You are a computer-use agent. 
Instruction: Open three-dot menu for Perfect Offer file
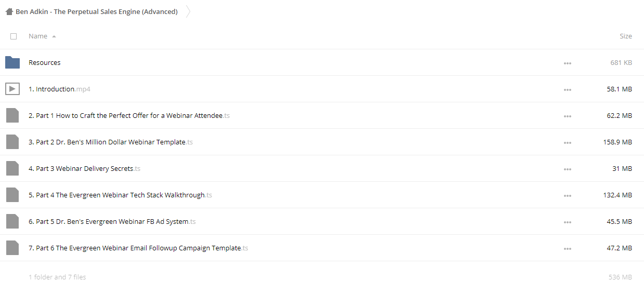(x=567, y=116)
